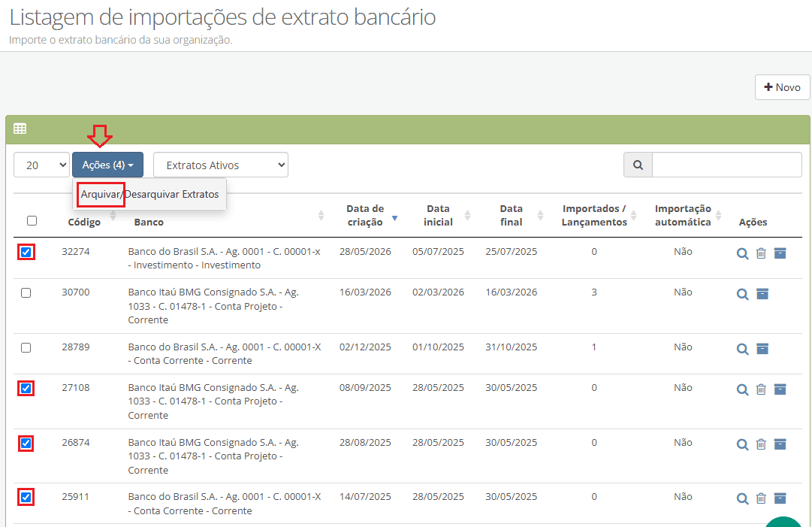View details of statement 27108

743,389
